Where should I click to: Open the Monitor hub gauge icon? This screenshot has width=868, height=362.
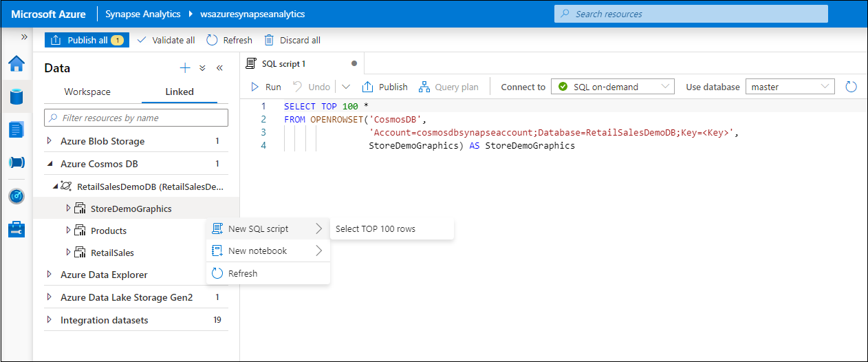click(17, 196)
